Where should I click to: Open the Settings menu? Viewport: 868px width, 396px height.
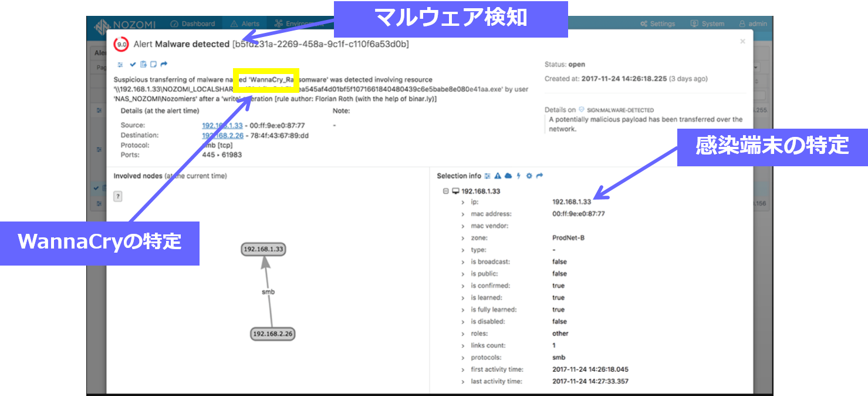(657, 24)
